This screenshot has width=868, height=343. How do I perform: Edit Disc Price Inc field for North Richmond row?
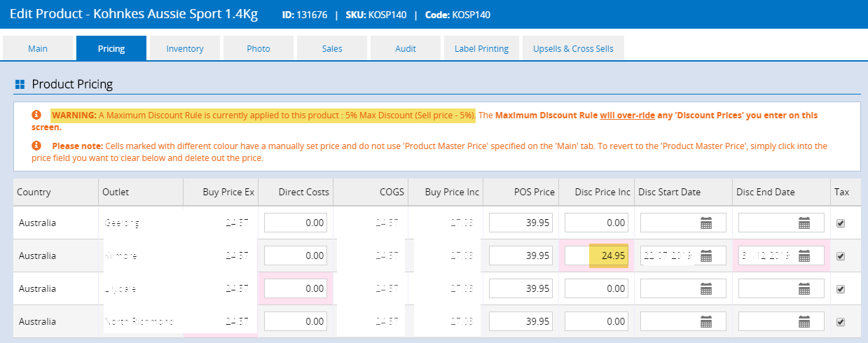pyautogui.click(x=596, y=321)
